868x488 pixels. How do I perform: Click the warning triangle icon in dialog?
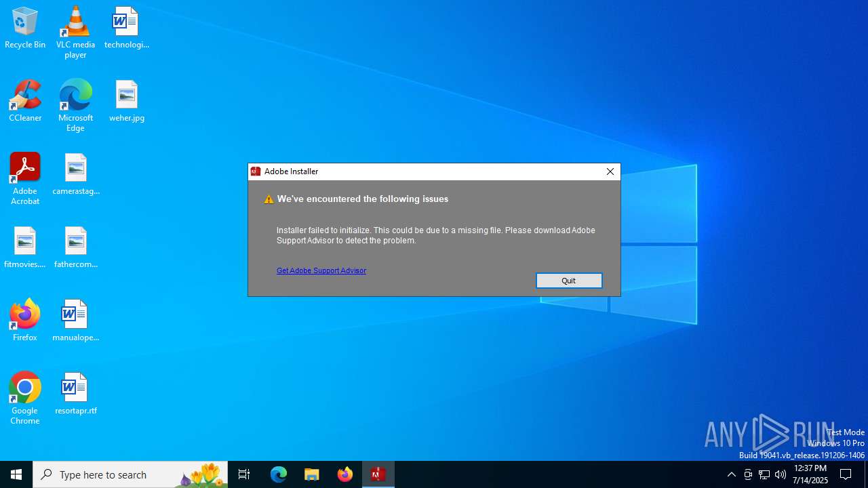click(x=269, y=199)
